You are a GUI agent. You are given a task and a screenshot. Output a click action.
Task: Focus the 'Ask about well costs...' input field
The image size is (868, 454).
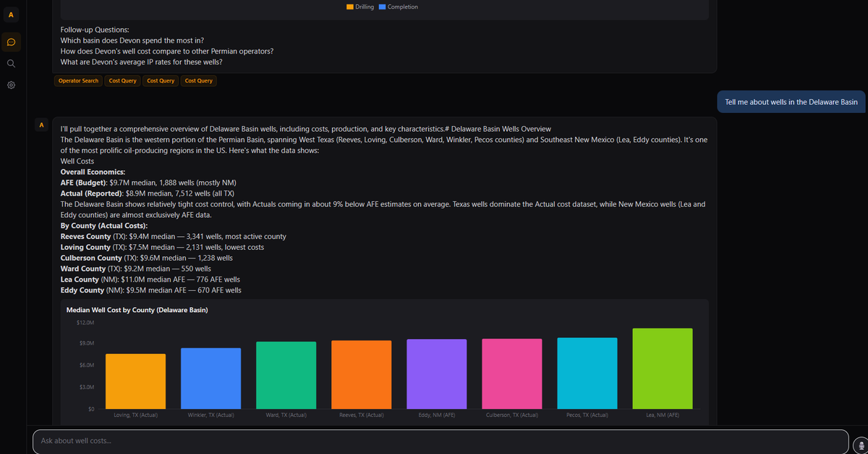(x=440, y=440)
